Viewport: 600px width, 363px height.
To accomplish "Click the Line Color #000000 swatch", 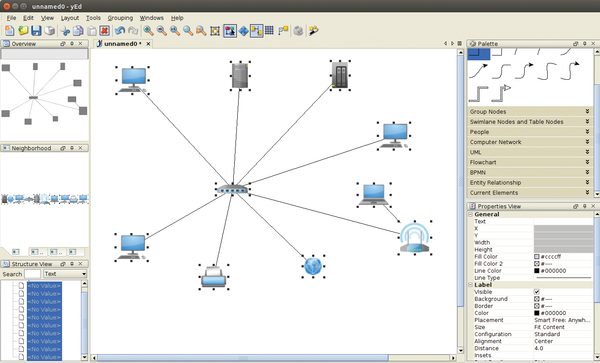I will tap(537, 271).
